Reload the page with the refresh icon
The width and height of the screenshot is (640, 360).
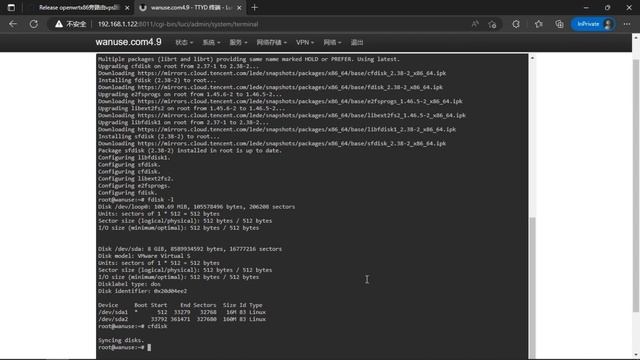click(33, 24)
